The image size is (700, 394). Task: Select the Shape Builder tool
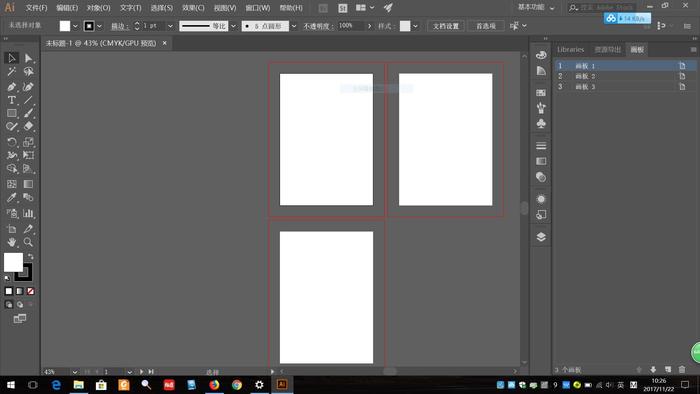pos(12,169)
